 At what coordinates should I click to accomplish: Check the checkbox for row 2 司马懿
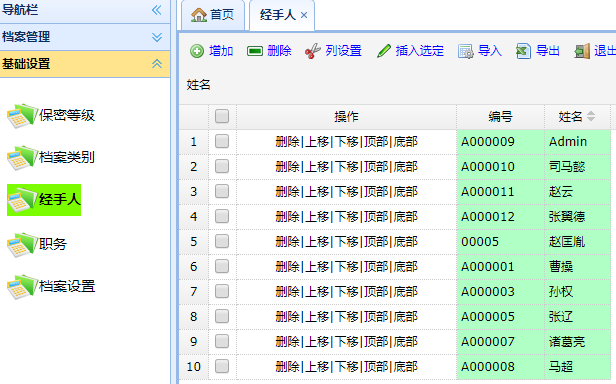[x=222, y=167]
